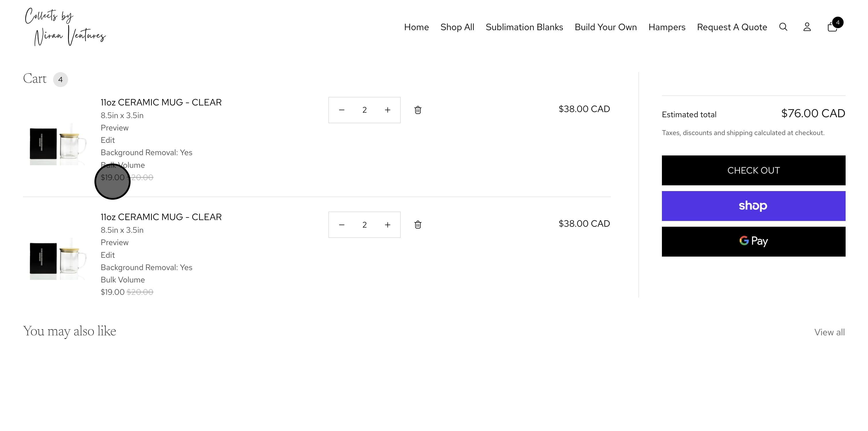Click Preview link on first mug
868x431 pixels.
click(x=115, y=128)
